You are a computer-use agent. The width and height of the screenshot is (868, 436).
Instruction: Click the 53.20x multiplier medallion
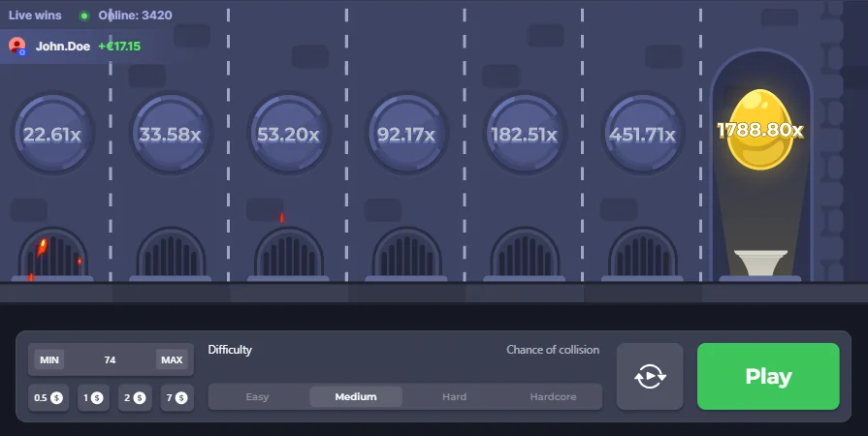click(288, 134)
